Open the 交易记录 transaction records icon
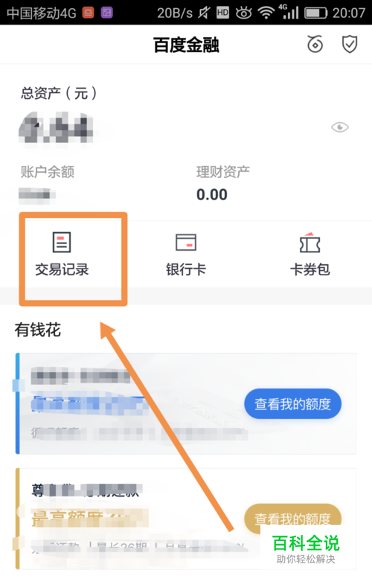This screenshot has width=372, height=588. click(x=62, y=254)
